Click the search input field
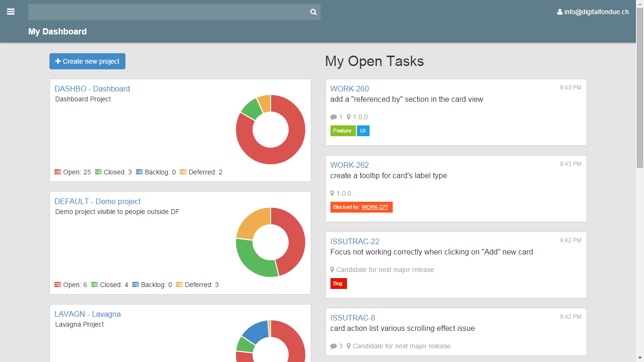Viewport: 644px width, 362px height. [167, 12]
